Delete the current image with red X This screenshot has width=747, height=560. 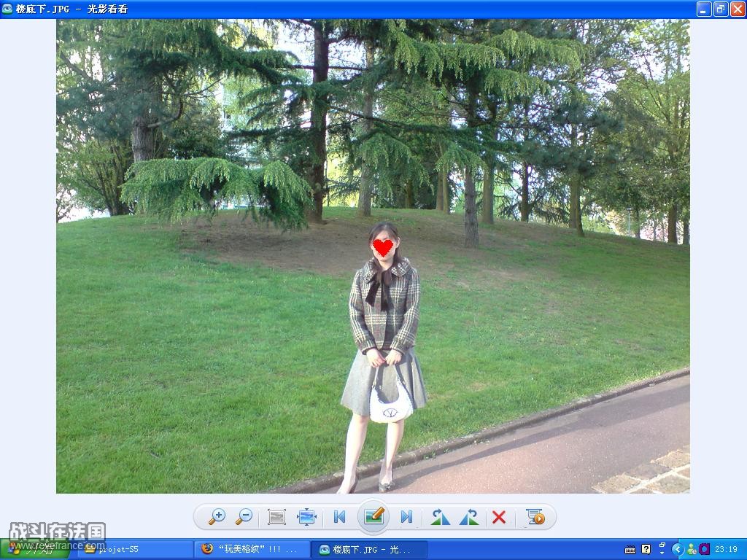499,517
